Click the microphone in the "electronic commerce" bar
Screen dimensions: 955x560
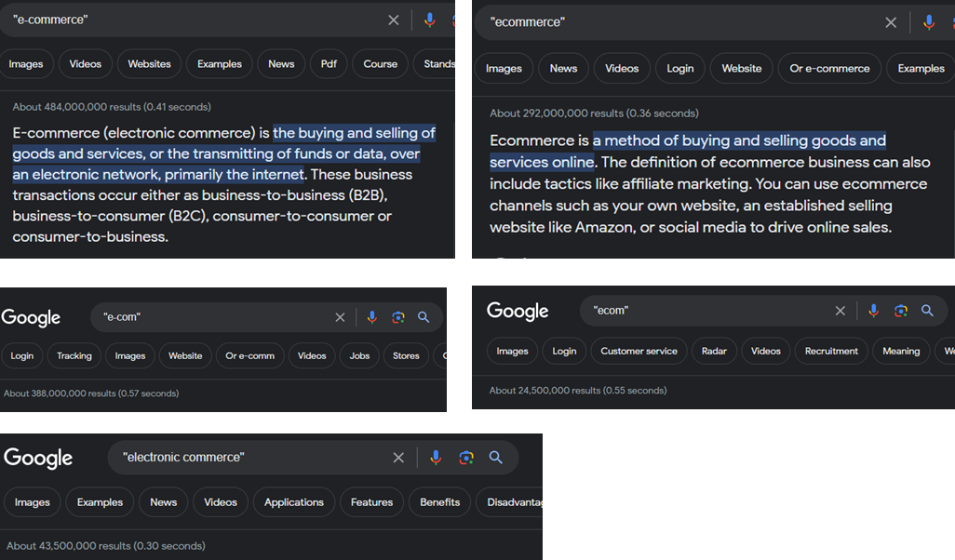(436, 458)
